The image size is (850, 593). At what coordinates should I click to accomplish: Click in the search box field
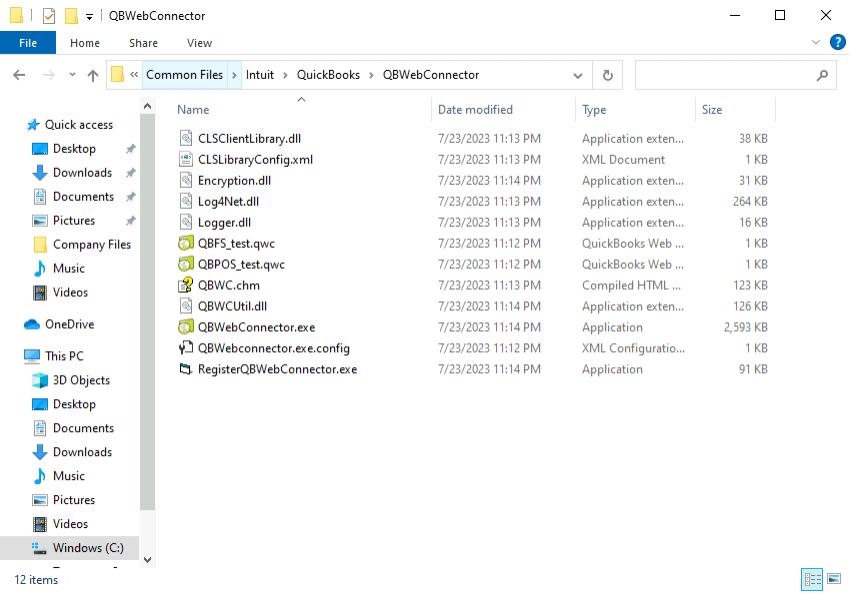pos(725,75)
